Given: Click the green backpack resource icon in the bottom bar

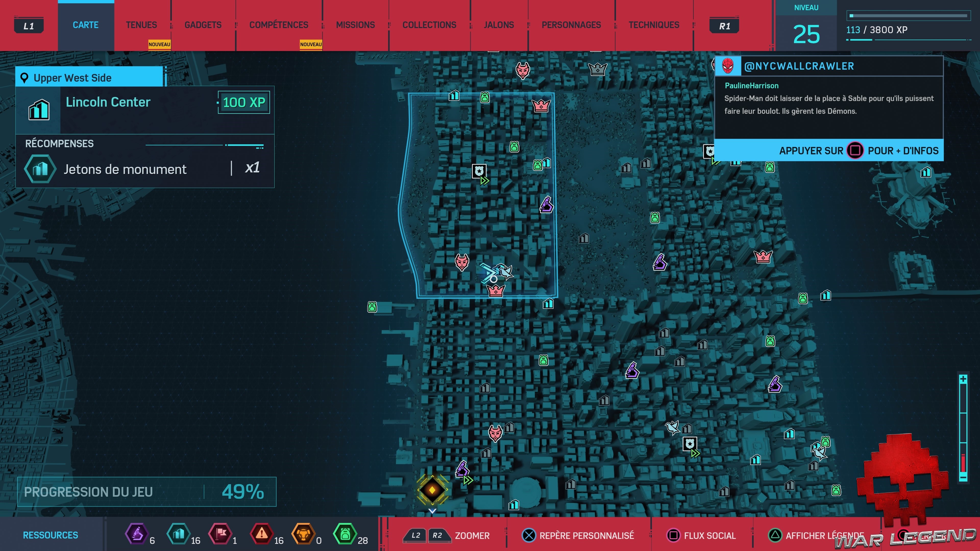Looking at the screenshot, I should click(x=345, y=534).
